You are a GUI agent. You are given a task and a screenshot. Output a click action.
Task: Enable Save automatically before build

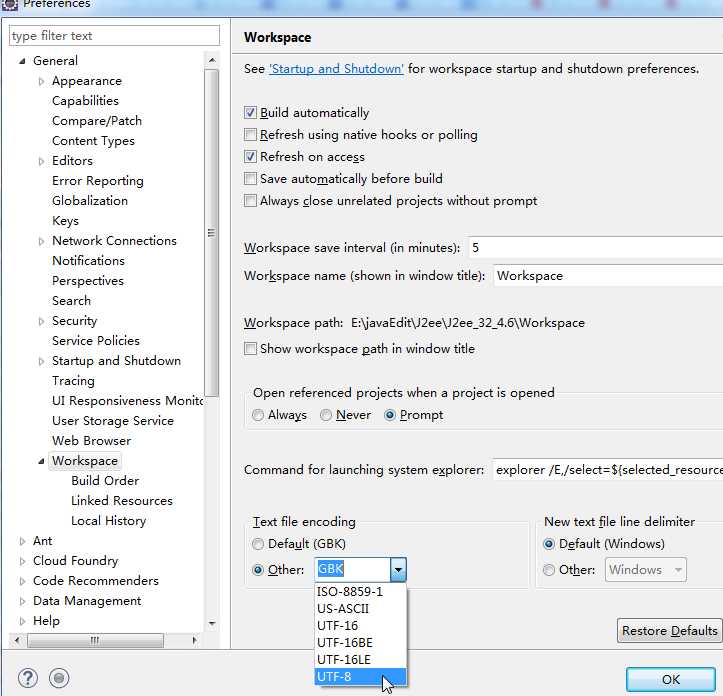250,178
